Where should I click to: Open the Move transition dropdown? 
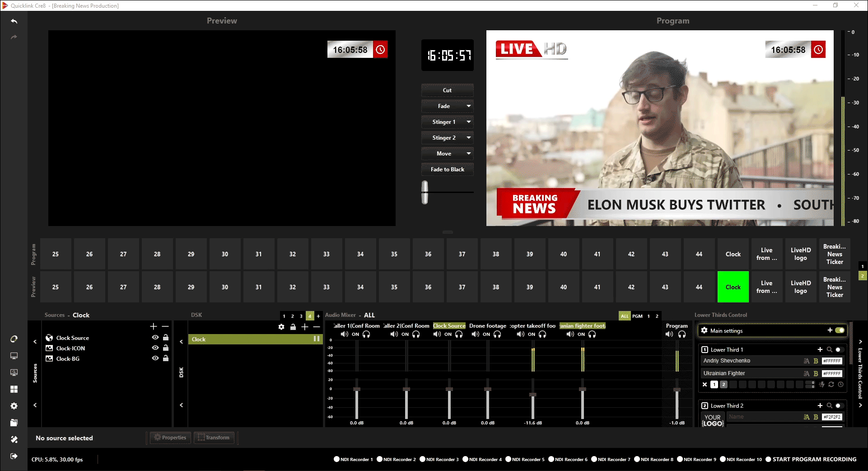(x=469, y=154)
